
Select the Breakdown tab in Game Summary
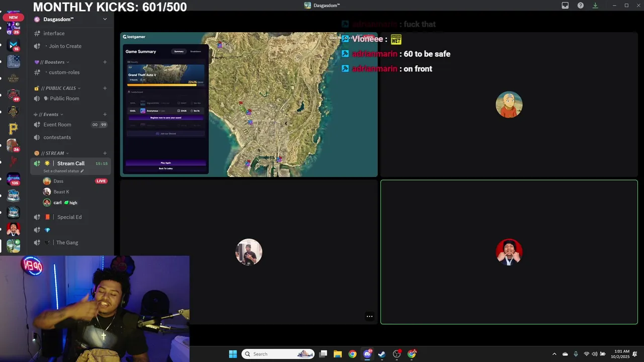pos(196,51)
